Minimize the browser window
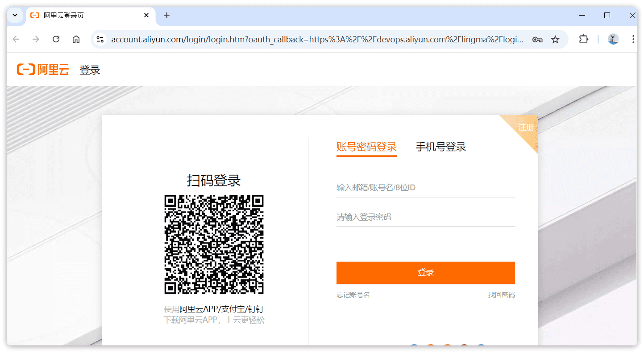Image resolution: width=644 pixels, height=353 pixels. 582,15
